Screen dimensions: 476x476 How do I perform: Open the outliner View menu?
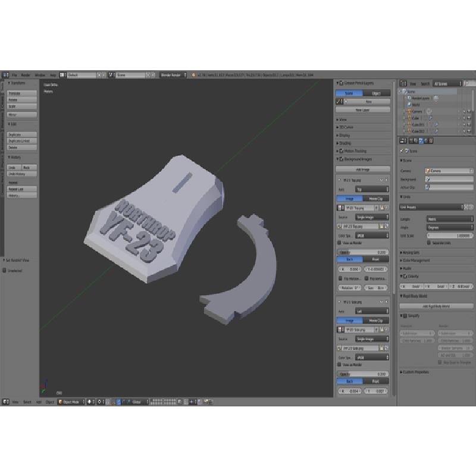(x=413, y=84)
